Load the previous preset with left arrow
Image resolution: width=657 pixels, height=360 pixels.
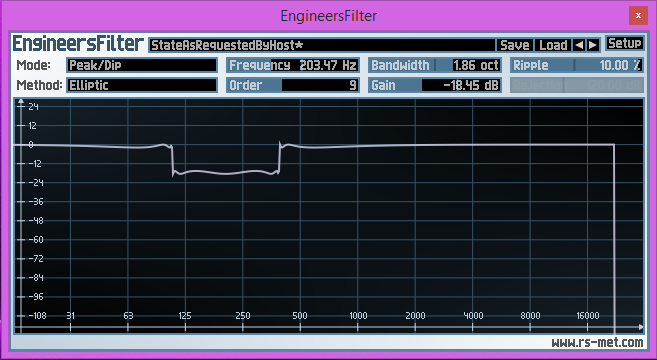(x=579, y=45)
